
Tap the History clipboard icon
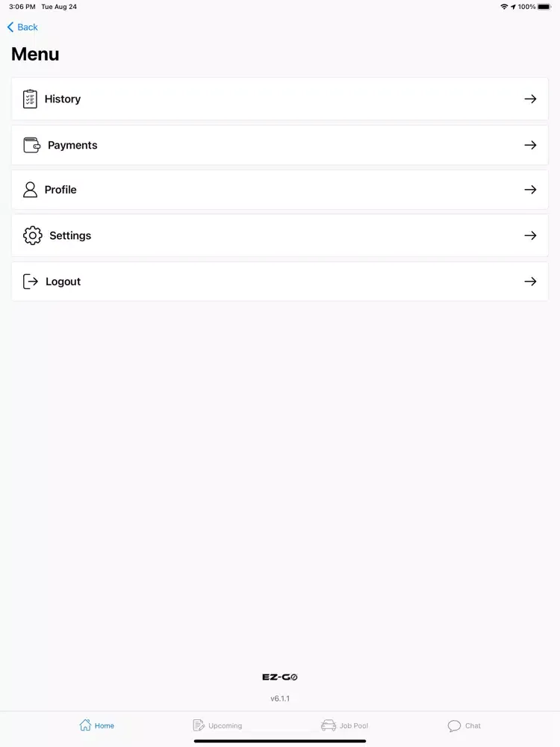coord(30,99)
